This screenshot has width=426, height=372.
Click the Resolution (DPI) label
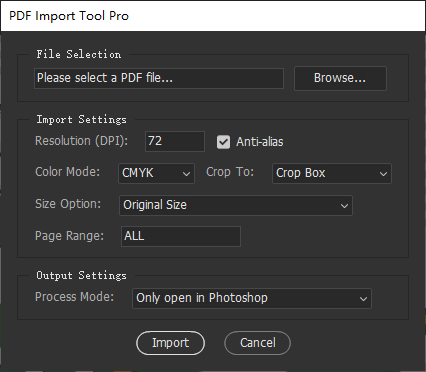coord(81,141)
